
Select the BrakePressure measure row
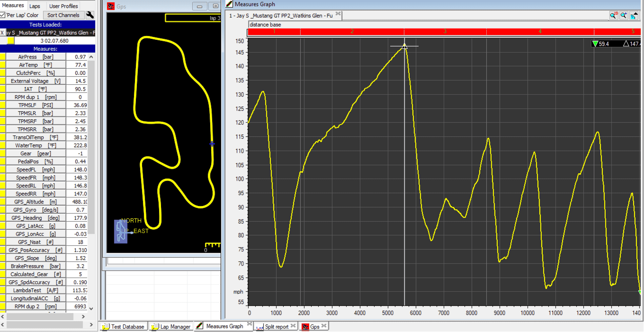[x=43, y=266]
